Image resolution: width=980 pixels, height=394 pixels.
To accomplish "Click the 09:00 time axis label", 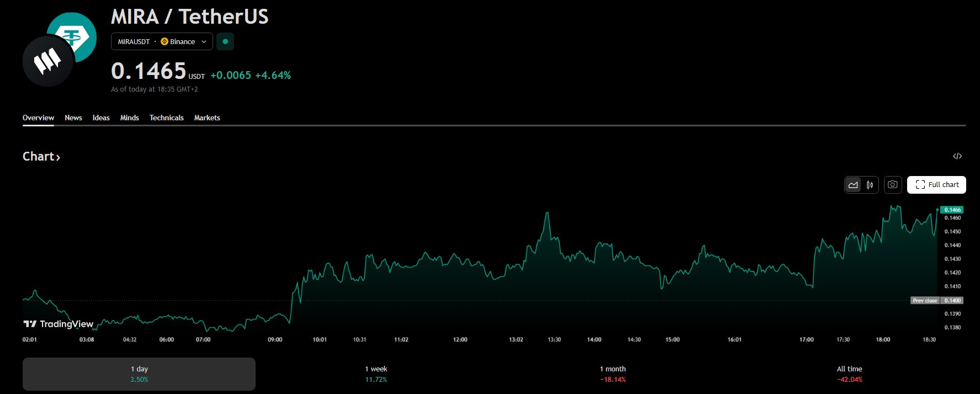I will (275, 339).
